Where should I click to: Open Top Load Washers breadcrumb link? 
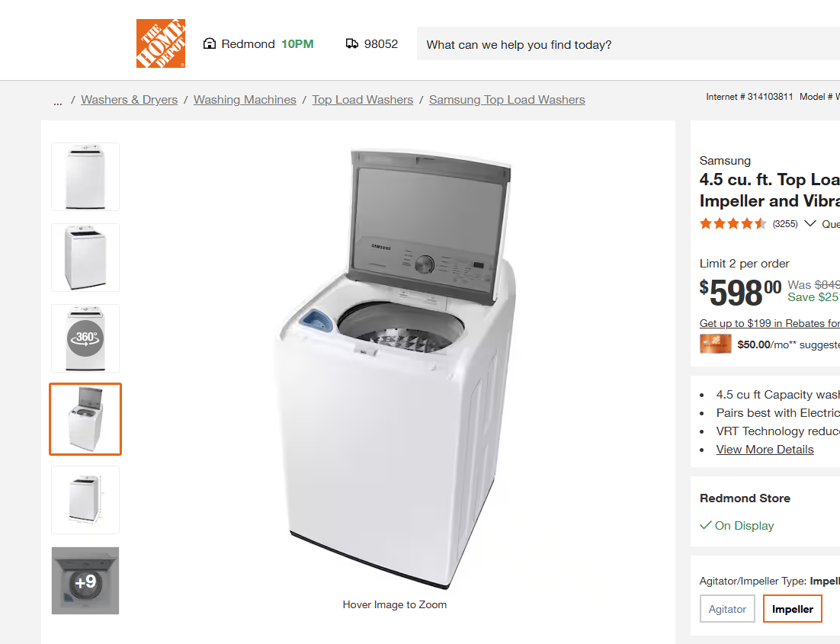tap(362, 100)
